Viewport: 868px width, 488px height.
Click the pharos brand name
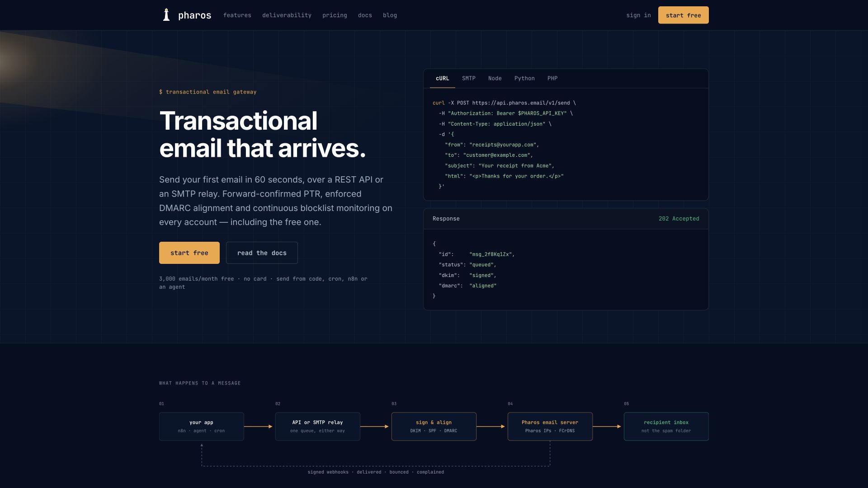tap(194, 15)
